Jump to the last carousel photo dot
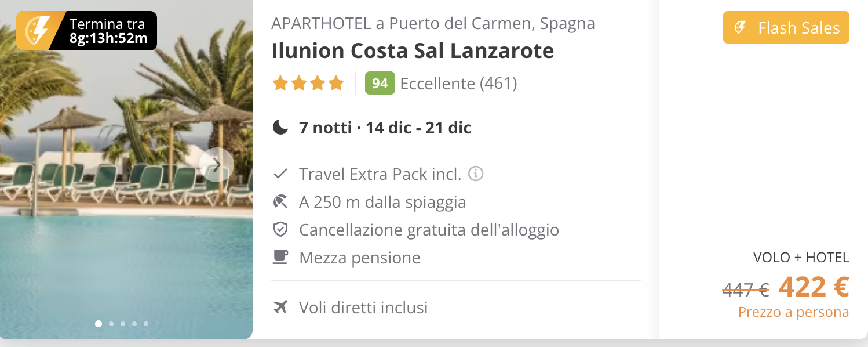The width and height of the screenshot is (868, 347). tap(146, 324)
